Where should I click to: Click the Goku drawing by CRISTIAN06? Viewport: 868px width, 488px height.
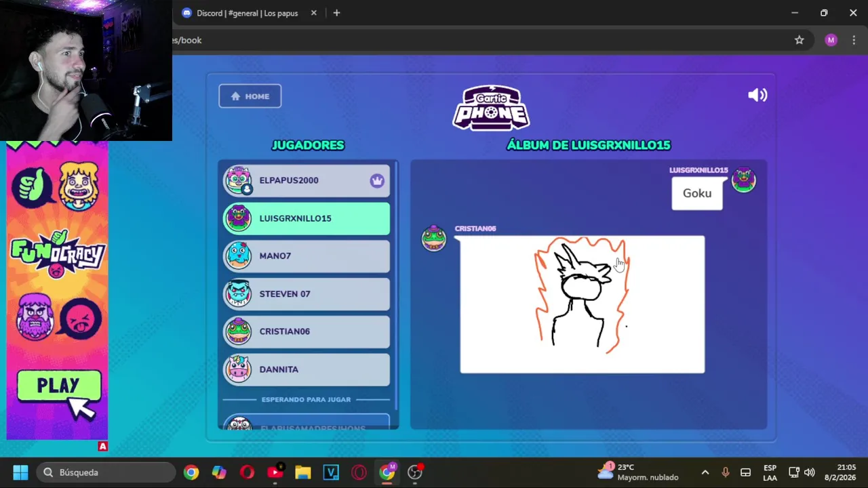pos(583,304)
